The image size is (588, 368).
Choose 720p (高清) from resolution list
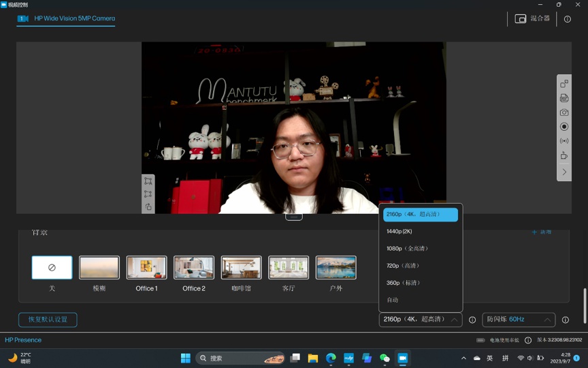coord(421,266)
